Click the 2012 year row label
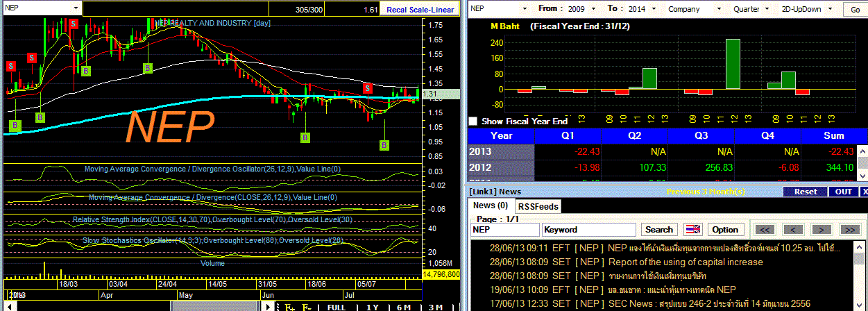Image resolution: width=868 pixels, height=311 pixels. (501, 167)
